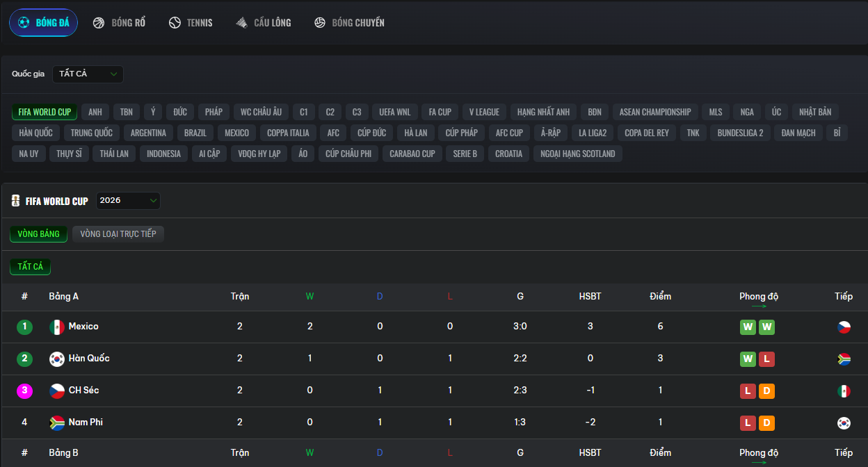Click the badminton shuttlecock icon

click(x=241, y=23)
